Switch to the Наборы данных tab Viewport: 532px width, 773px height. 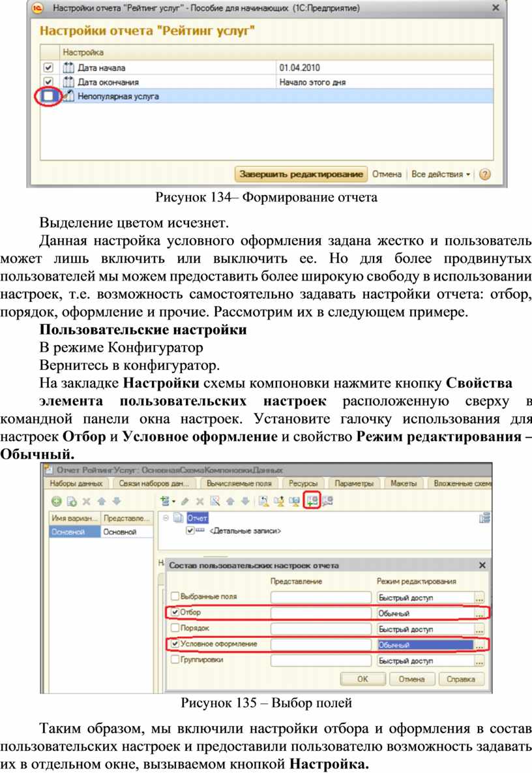(76, 483)
